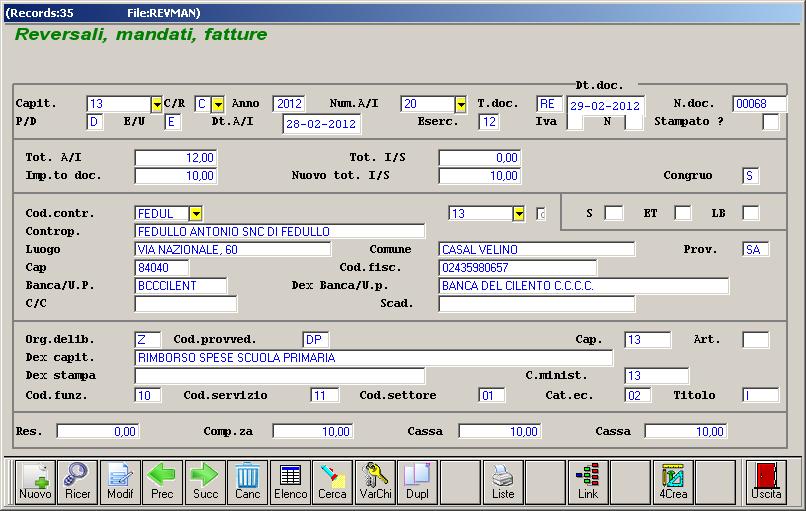Go to previous record with Prec arrow
806x511 pixels.
point(162,482)
